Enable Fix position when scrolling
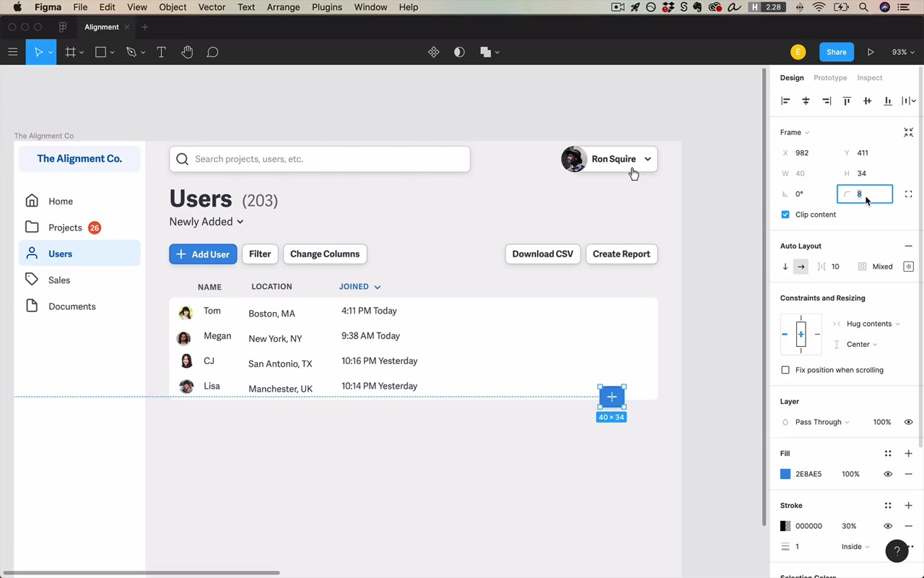The width and height of the screenshot is (924, 578). click(x=785, y=370)
